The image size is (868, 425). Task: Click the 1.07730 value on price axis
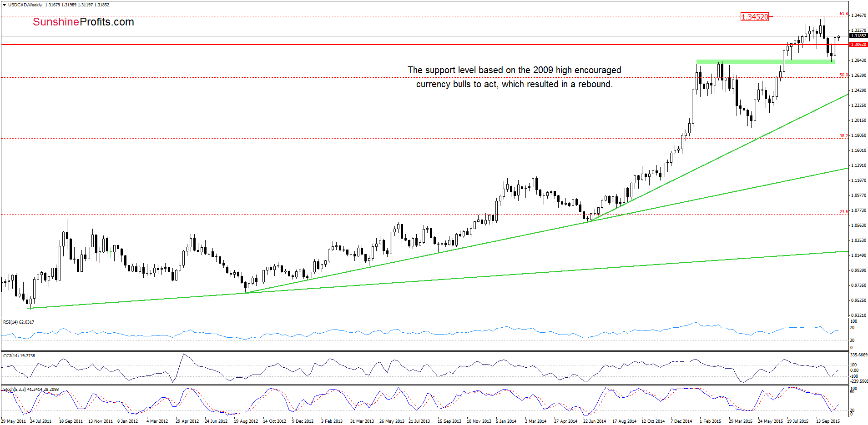858,210
